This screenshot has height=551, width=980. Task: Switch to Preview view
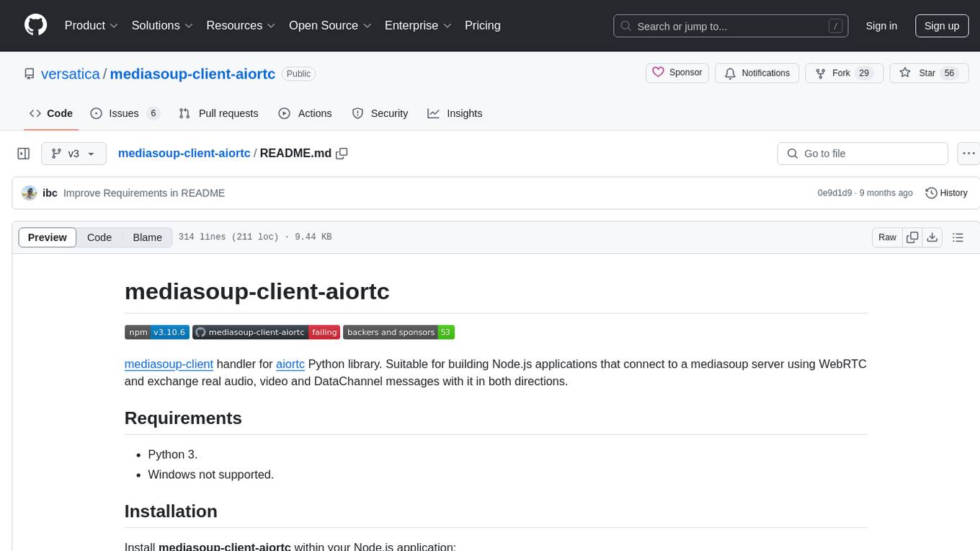[48, 237]
